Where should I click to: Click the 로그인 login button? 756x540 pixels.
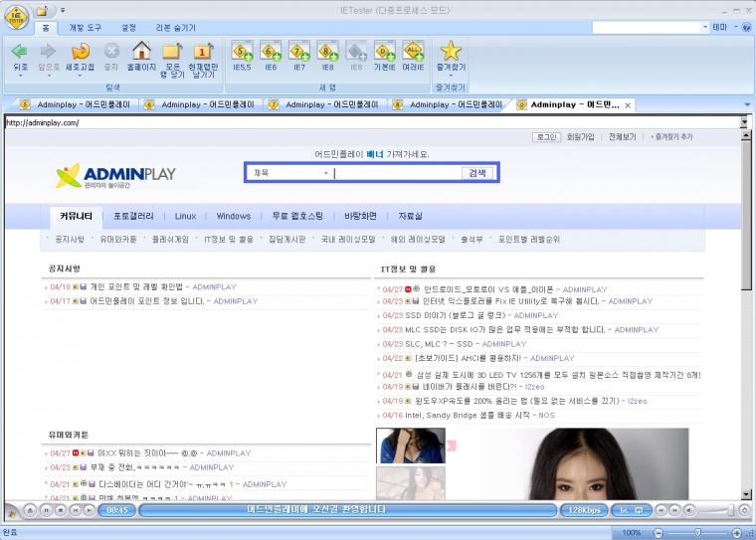(x=546, y=137)
